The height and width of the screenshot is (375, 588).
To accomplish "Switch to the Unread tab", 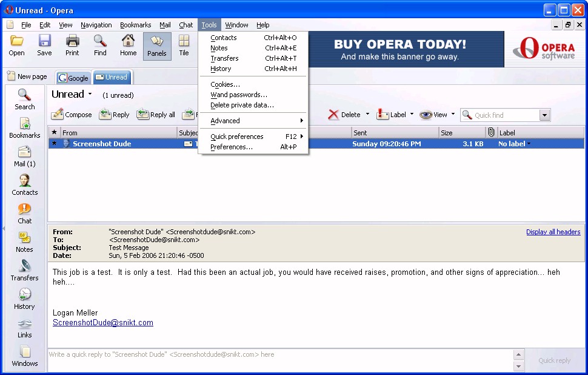I will pyautogui.click(x=112, y=77).
